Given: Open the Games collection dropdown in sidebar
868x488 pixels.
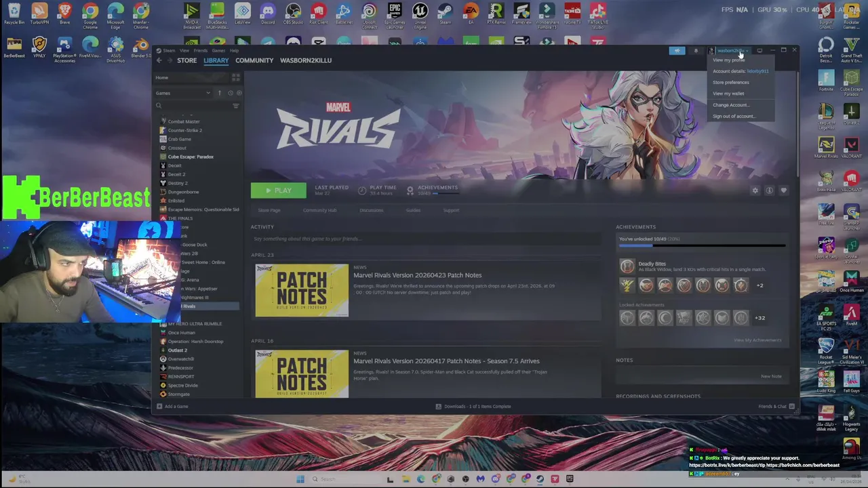Looking at the screenshot, I should (183, 93).
